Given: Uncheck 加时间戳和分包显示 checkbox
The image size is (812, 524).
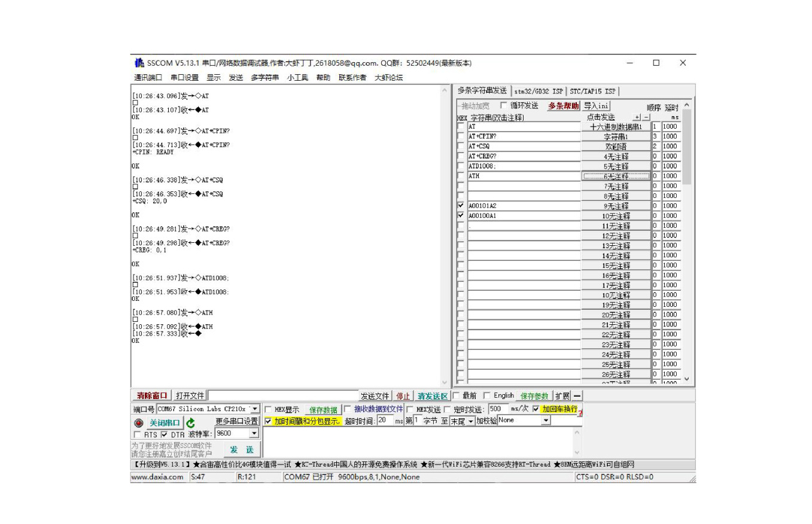Looking at the screenshot, I should click(x=268, y=421).
